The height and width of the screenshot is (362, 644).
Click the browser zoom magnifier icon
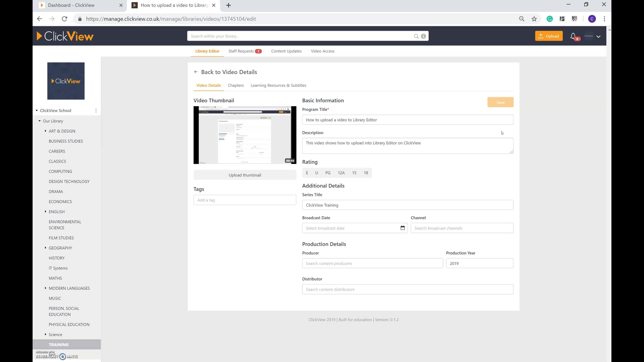tap(521, 19)
